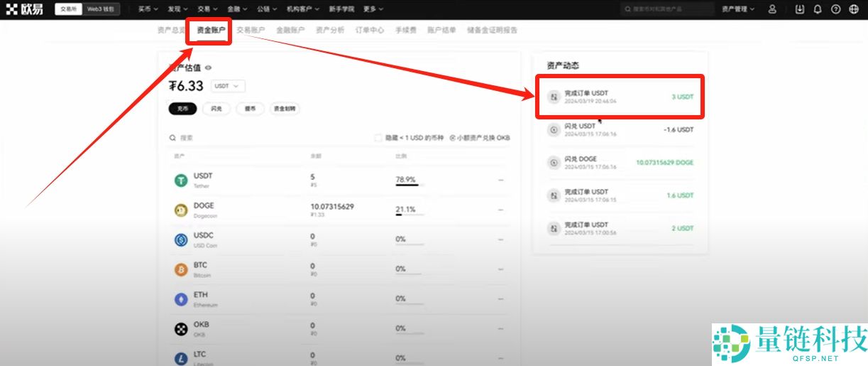Open the download app icon in header
Image resolution: width=868 pixels, height=366 pixels.
[x=800, y=9]
